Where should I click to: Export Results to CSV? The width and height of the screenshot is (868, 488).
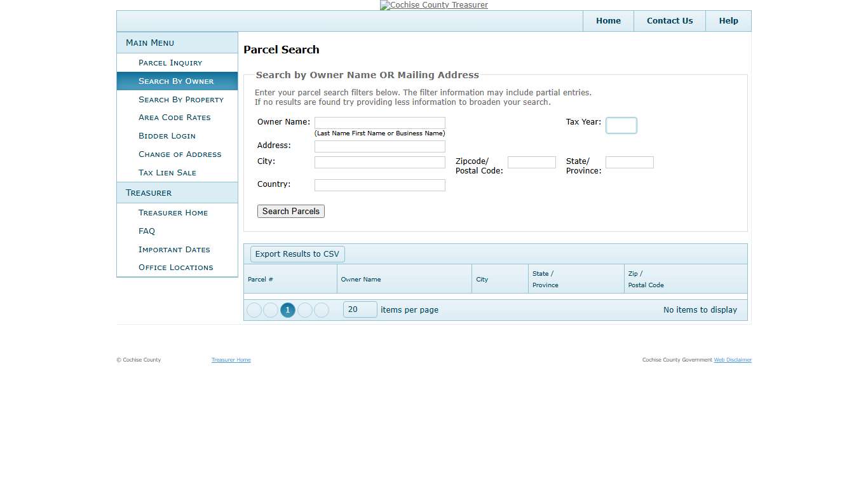pos(297,254)
